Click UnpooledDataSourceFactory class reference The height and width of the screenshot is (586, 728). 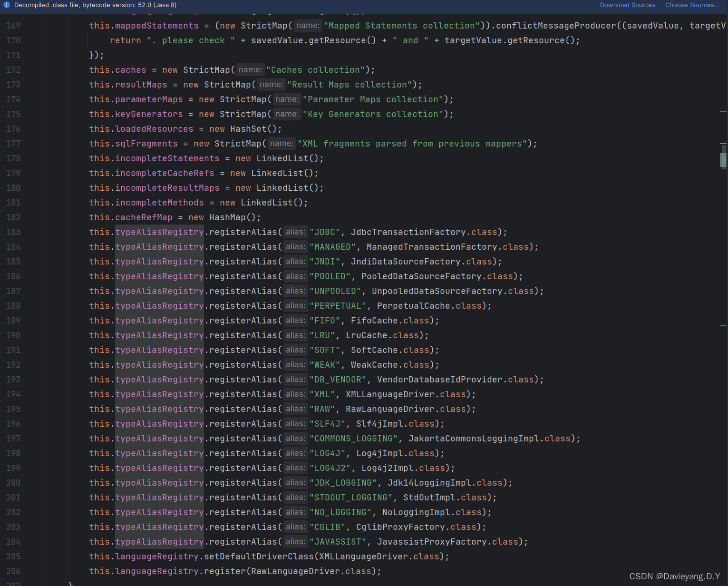click(x=437, y=291)
